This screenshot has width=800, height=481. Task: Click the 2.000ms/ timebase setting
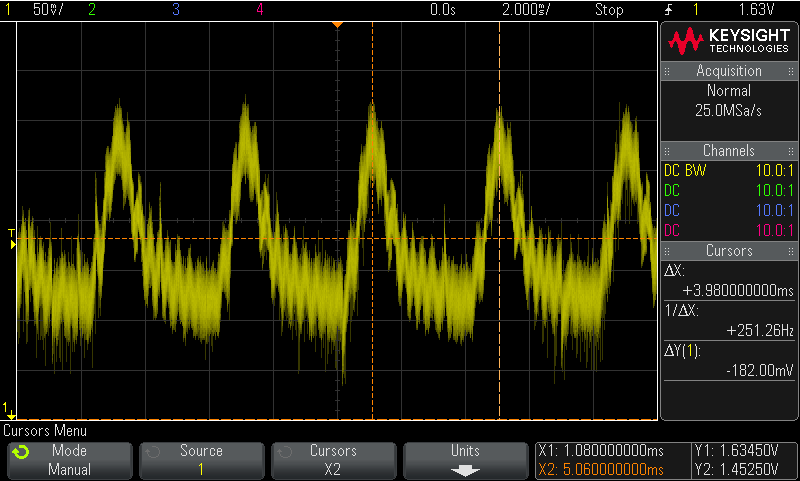(x=526, y=10)
